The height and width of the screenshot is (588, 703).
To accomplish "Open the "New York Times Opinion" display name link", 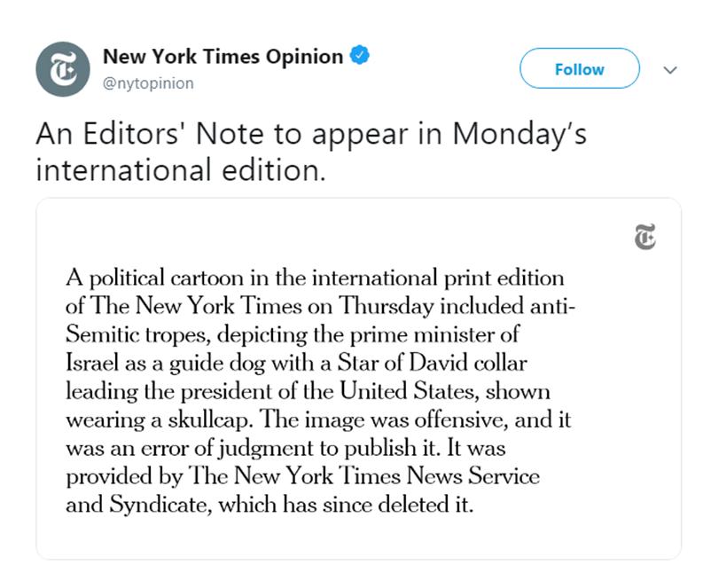I will click(223, 57).
